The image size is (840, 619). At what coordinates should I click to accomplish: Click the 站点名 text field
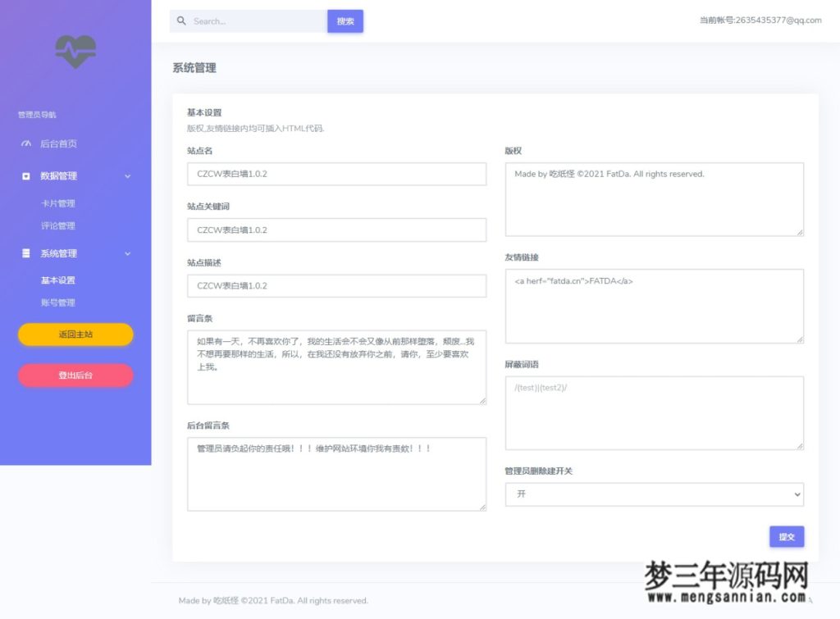point(336,174)
